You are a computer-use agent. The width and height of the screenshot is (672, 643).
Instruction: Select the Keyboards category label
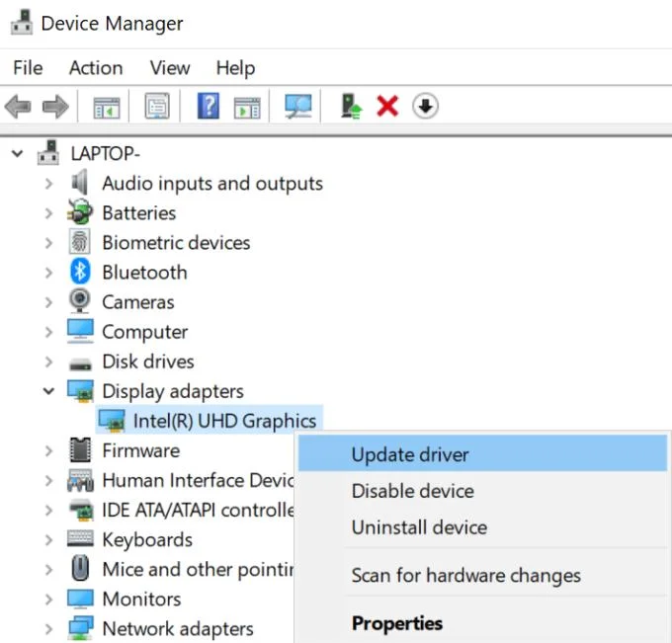point(147,539)
